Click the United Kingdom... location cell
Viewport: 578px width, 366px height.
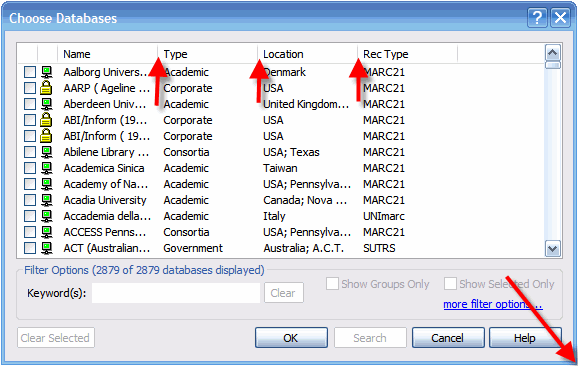(x=306, y=104)
